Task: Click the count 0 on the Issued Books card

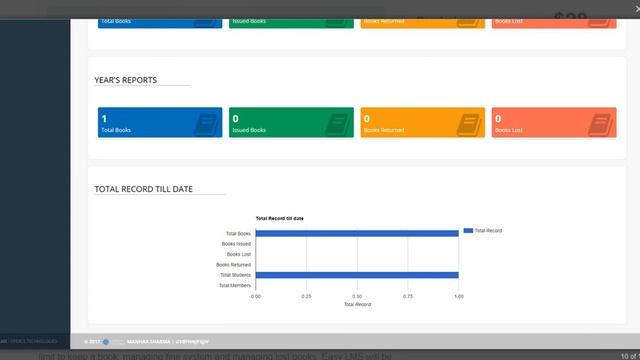Action: (x=236, y=119)
